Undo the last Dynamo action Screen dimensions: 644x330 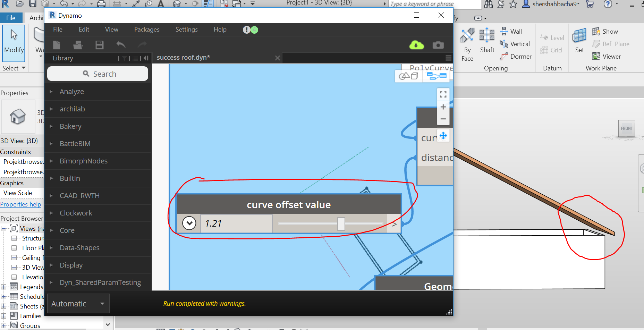pos(121,45)
